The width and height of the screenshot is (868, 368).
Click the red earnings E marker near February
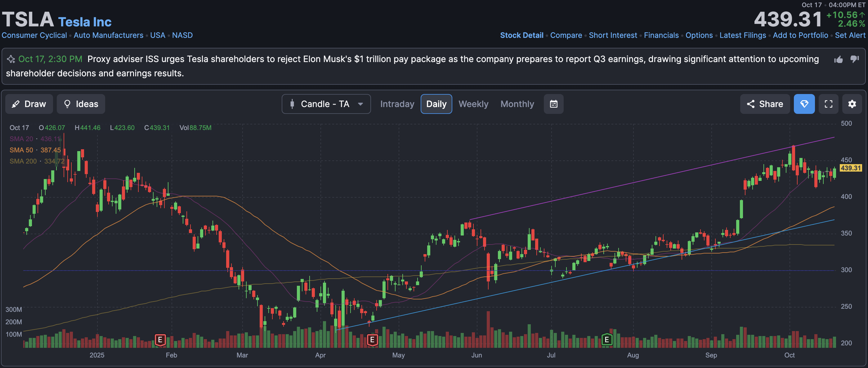[x=160, y=340]
